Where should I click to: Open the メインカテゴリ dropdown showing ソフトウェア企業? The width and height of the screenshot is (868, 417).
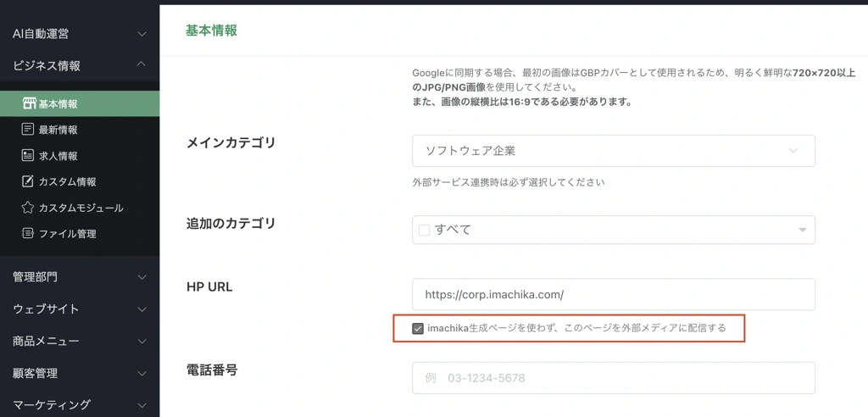coord(614,151)
